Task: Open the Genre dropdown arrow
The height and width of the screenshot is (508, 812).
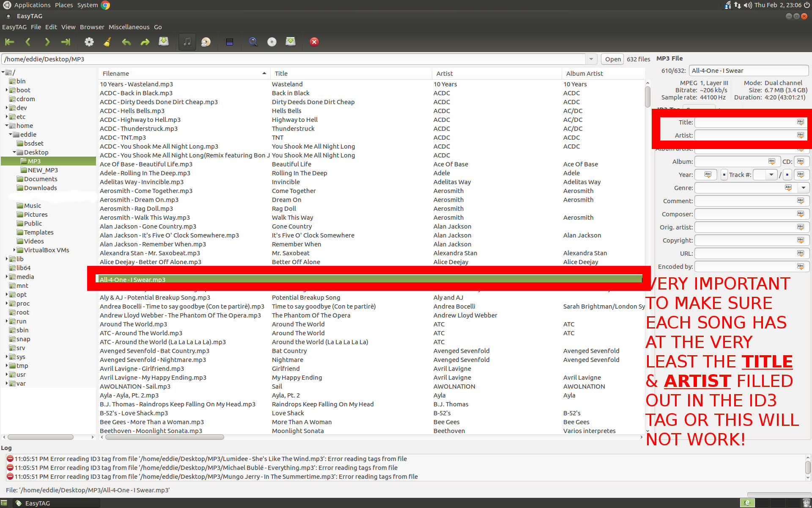Action: point(803,188)
